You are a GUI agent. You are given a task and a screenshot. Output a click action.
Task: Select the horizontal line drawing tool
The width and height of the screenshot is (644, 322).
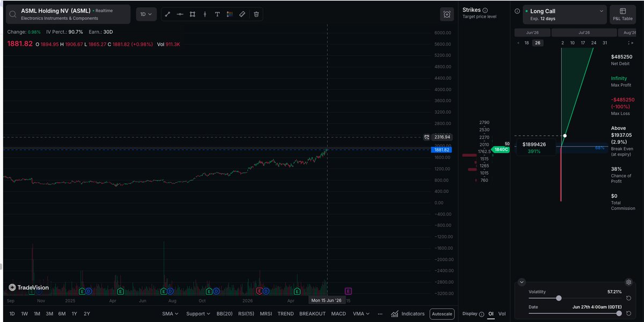click(179, 14)
